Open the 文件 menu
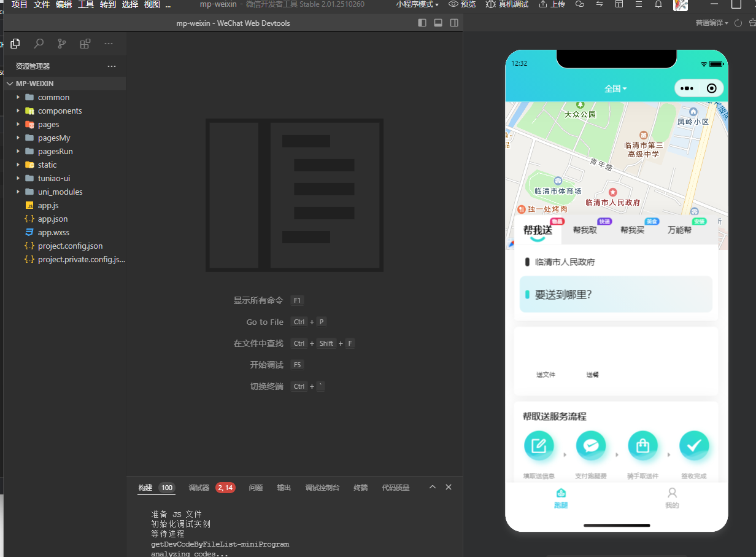 point(42,4)
